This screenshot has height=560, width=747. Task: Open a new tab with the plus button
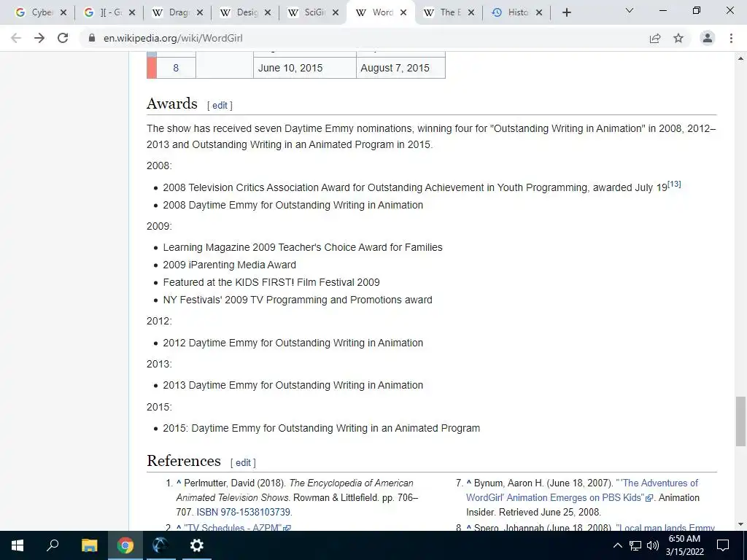(x=566, y=12)
